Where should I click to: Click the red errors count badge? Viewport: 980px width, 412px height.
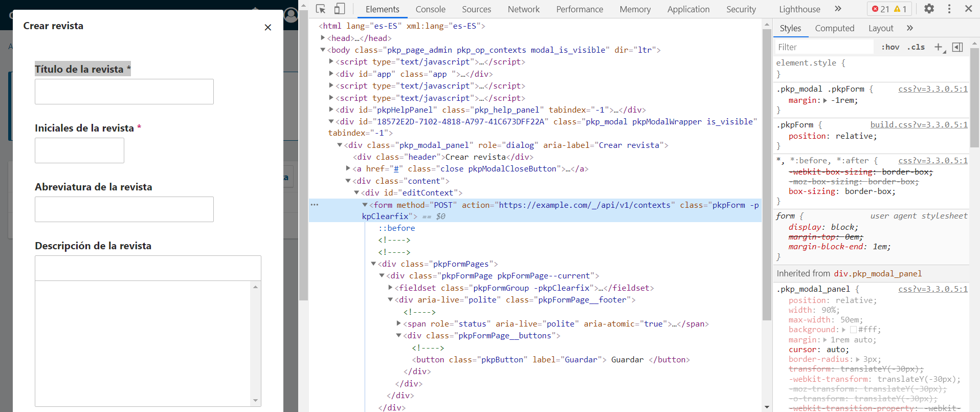point(881,9)
